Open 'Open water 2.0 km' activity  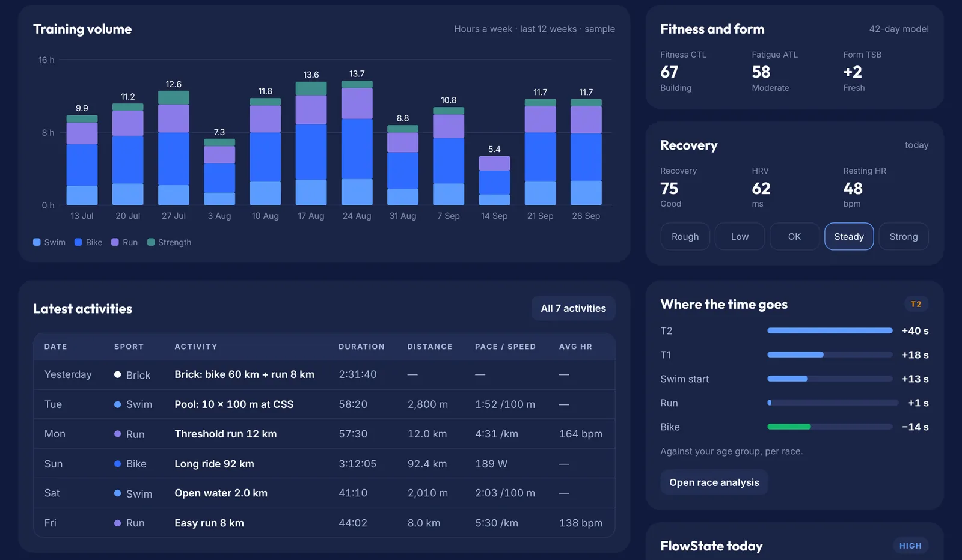click(221, 493)
